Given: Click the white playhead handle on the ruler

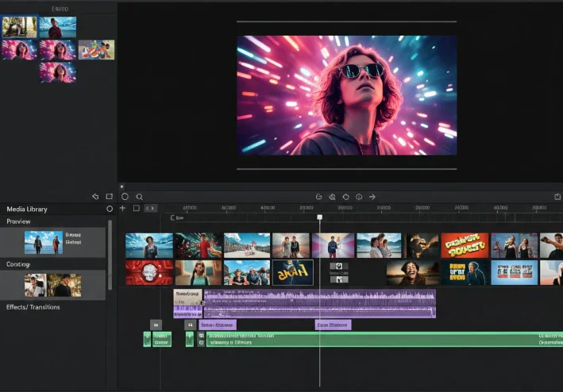Looking at the screenshot, I should [319, 217].
